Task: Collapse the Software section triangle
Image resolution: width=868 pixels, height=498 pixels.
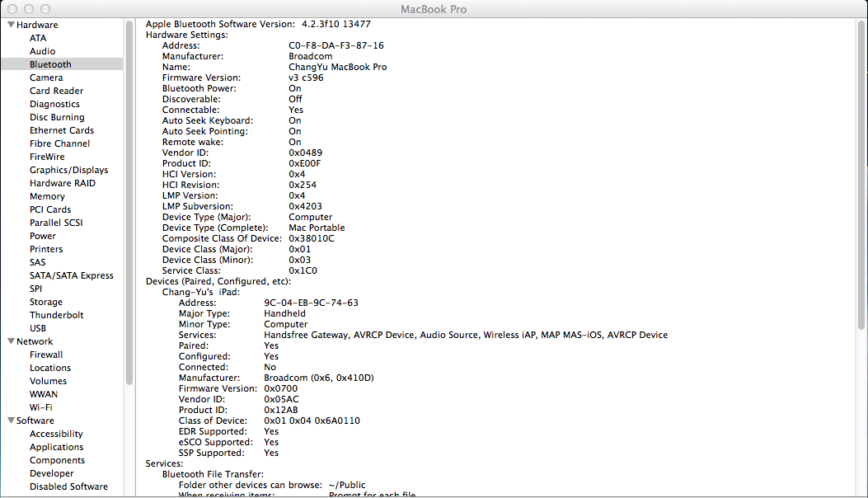Action: 11,420
